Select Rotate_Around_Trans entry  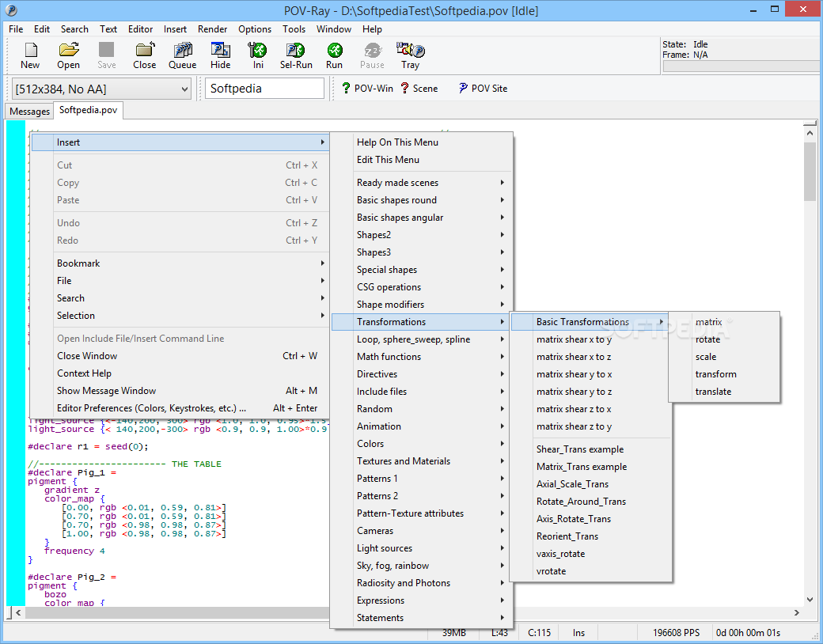pos(590,502)
